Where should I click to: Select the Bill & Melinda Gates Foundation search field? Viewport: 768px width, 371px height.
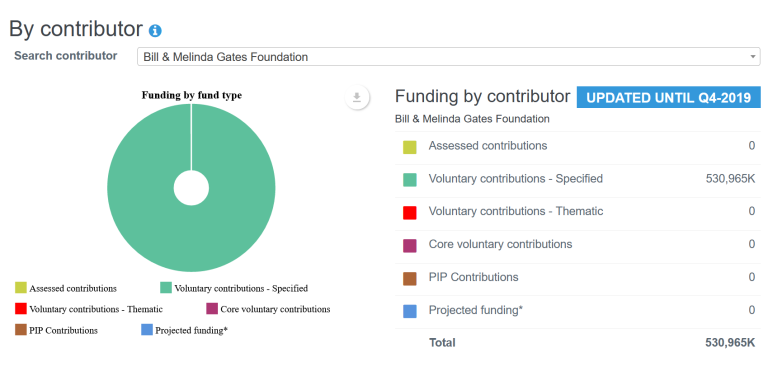pyautogui.click(x=448, y=57)
